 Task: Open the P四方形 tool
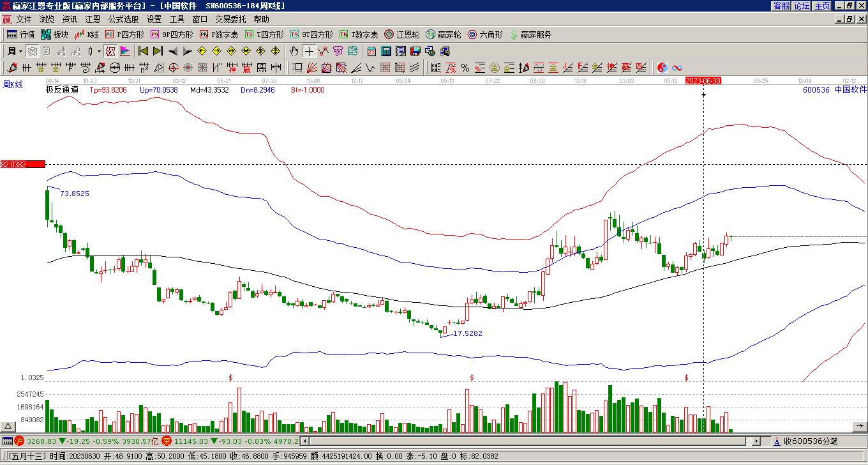pyautogui.click(x=124, y=34)
